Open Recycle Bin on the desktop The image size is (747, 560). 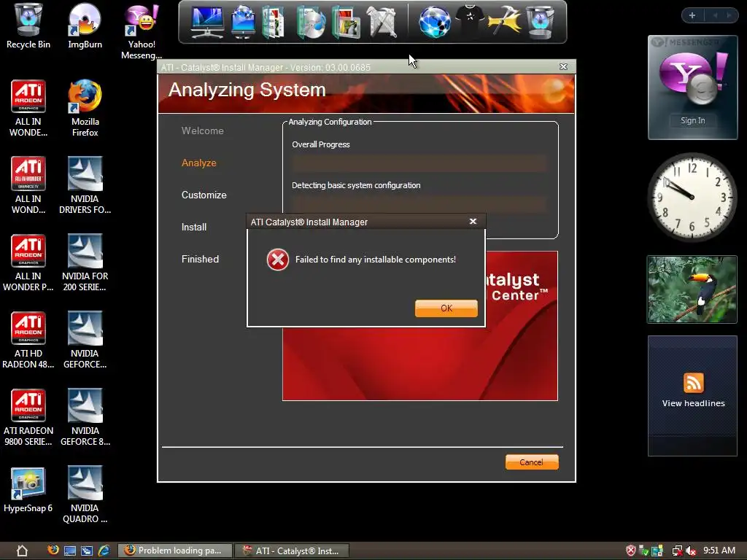28,26
